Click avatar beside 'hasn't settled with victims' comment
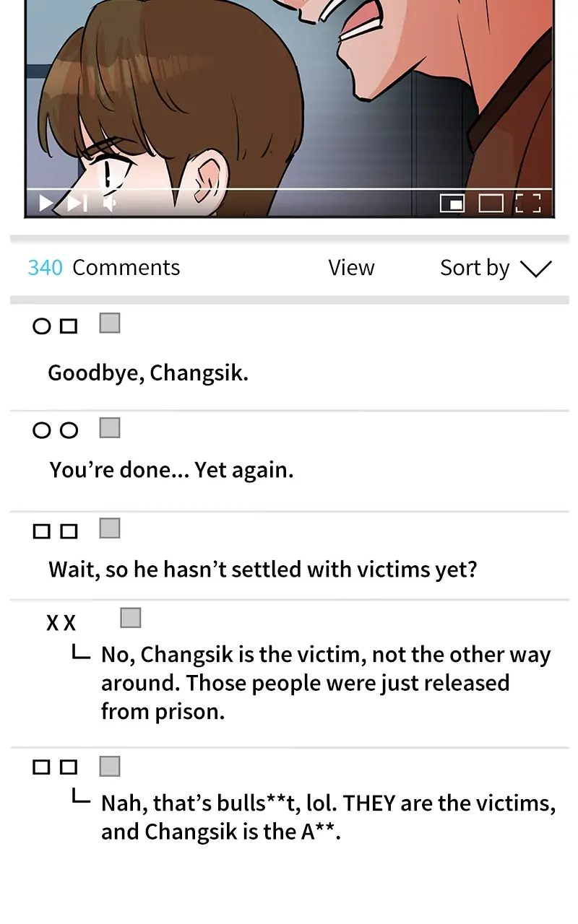578x924 pixels. coord(110,528)
